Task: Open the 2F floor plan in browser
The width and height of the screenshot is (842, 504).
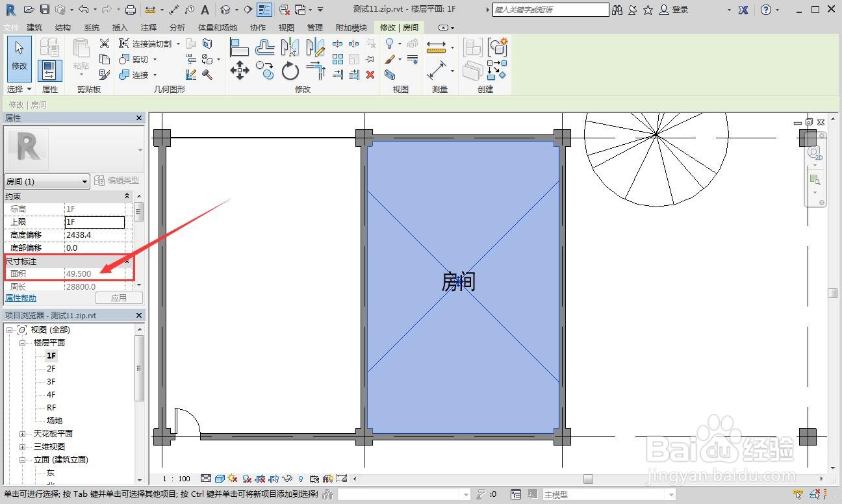Action: pyautogui.click(x=51, y=369)
